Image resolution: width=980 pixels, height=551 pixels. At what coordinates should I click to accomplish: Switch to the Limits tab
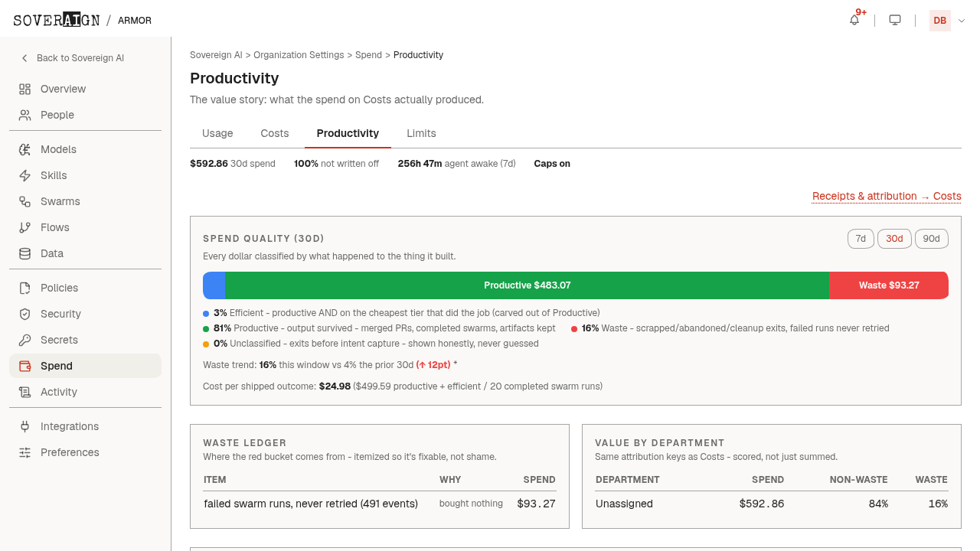point(421,133)
